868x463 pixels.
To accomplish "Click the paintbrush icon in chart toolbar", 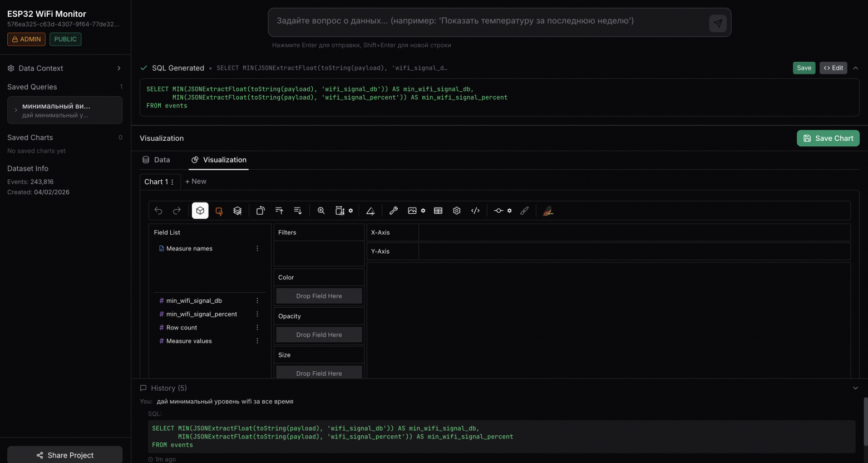I will [x=524, y=211].
